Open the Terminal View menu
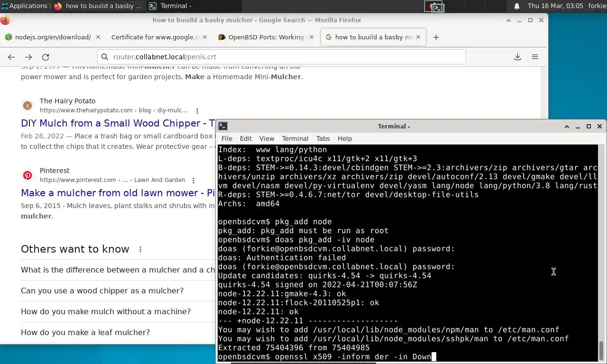 point(267,138)
